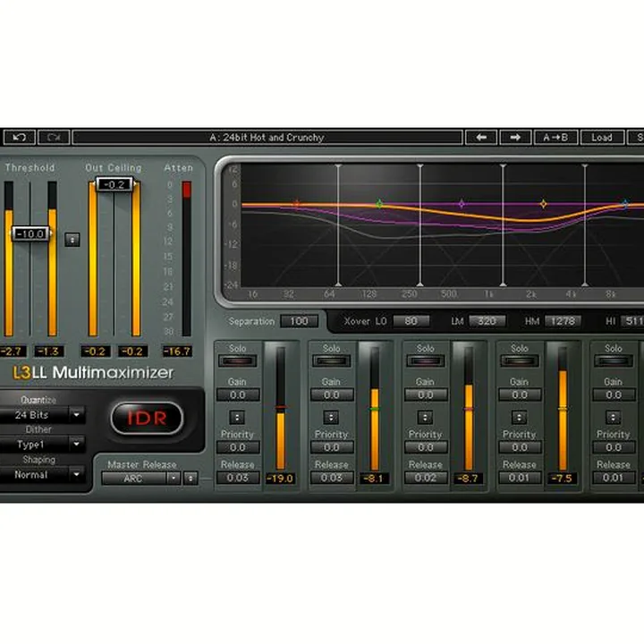
Task: Click the fifth band Release field 0.01
Action: coord(614,478)
